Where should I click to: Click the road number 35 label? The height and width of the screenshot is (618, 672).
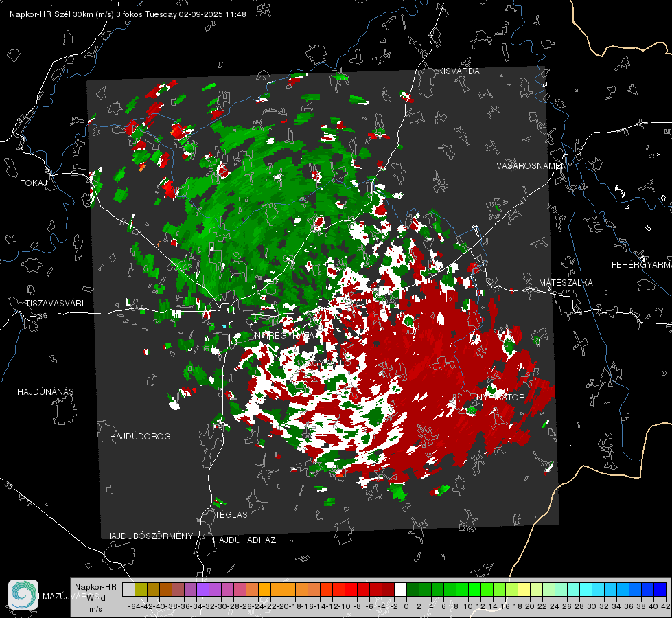10,485
